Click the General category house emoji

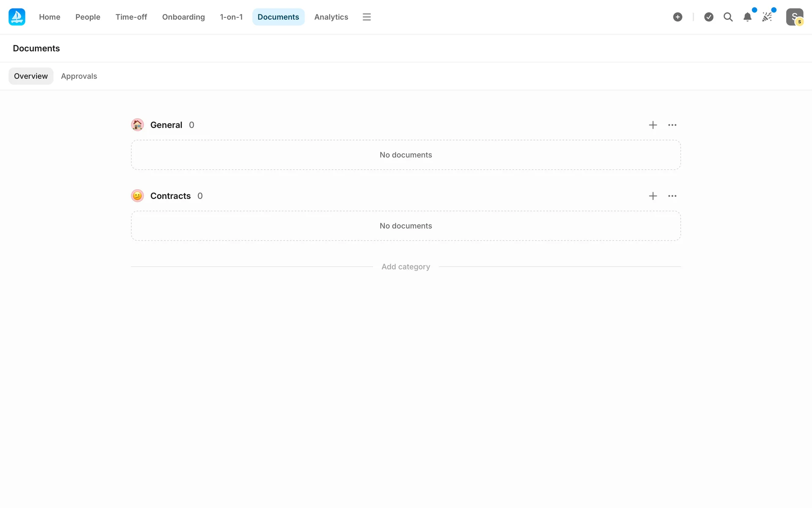(x=137, y=125)
